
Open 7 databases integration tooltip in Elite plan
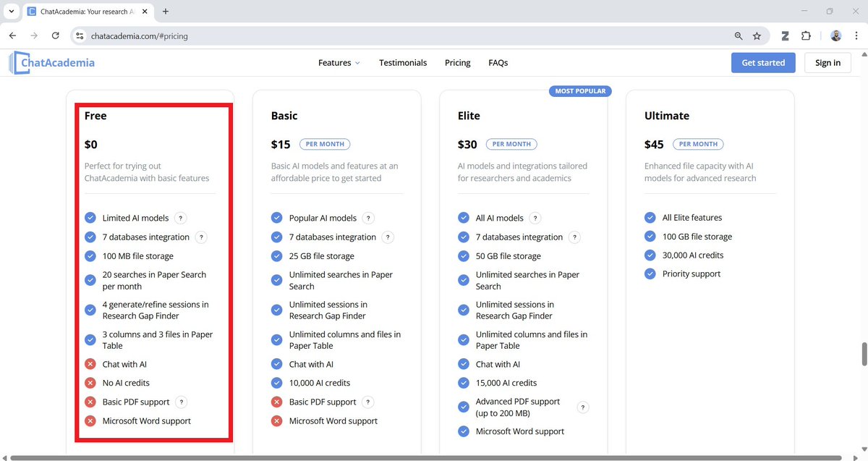(x=574, y=237)
